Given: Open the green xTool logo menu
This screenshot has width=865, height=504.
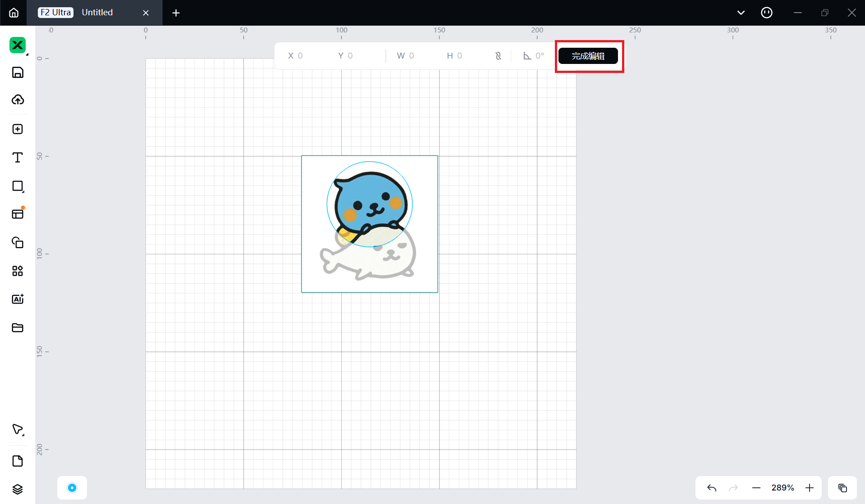Looking at the screenshot, I should point(18,45).
